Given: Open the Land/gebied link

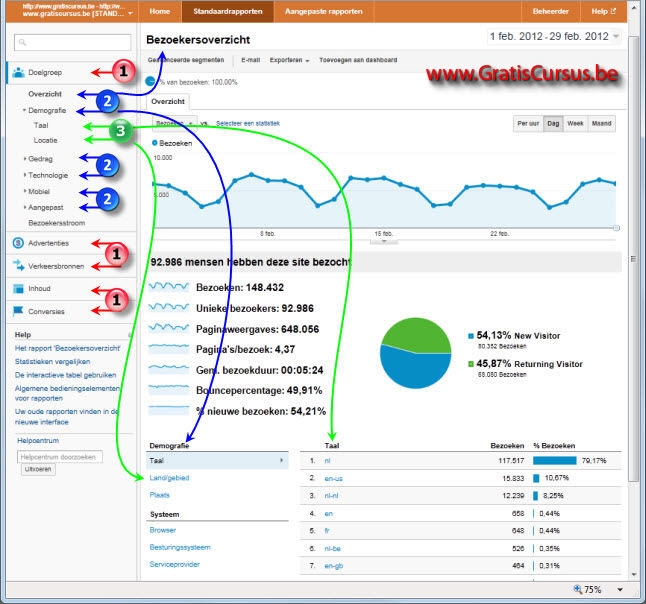Looking at the screenshot, I should [x=169, y=478].
